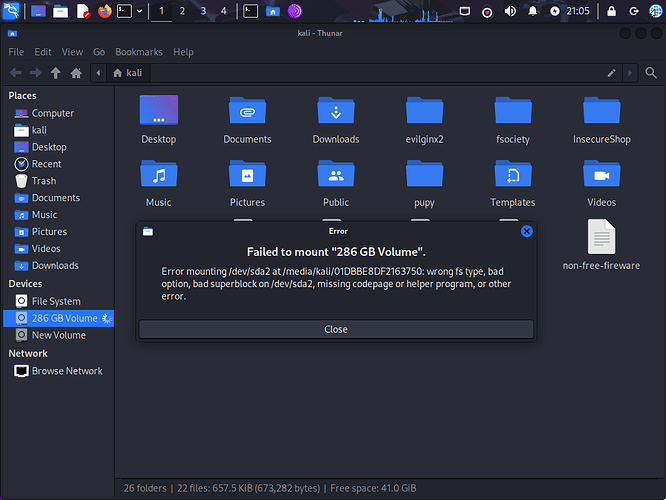This screenshot has width=666, height=500.
Task: Select the Desktop folder icon
Action: pos(159,110)
